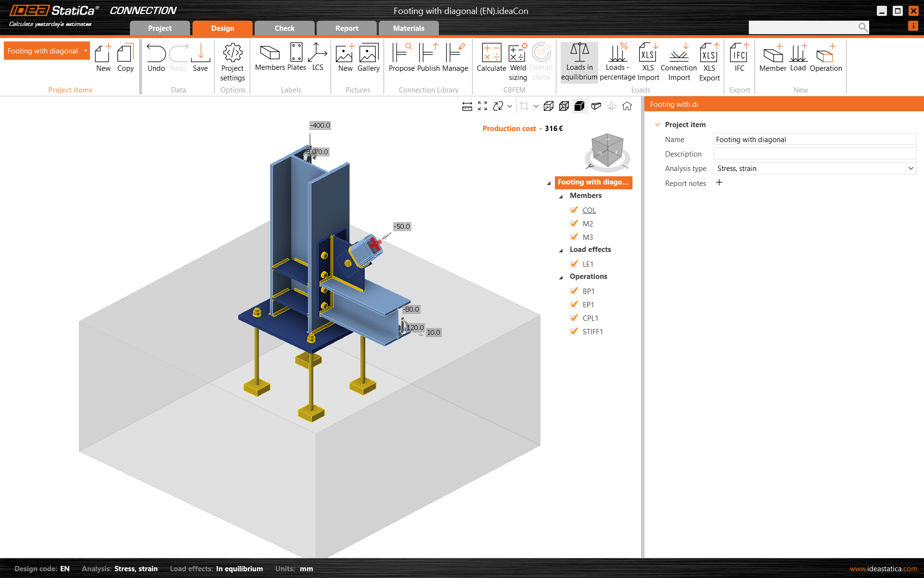Viewport: 924px width, 578px height.
Task: Reset the 3D view with the home icon
Action: pos(627,106)
